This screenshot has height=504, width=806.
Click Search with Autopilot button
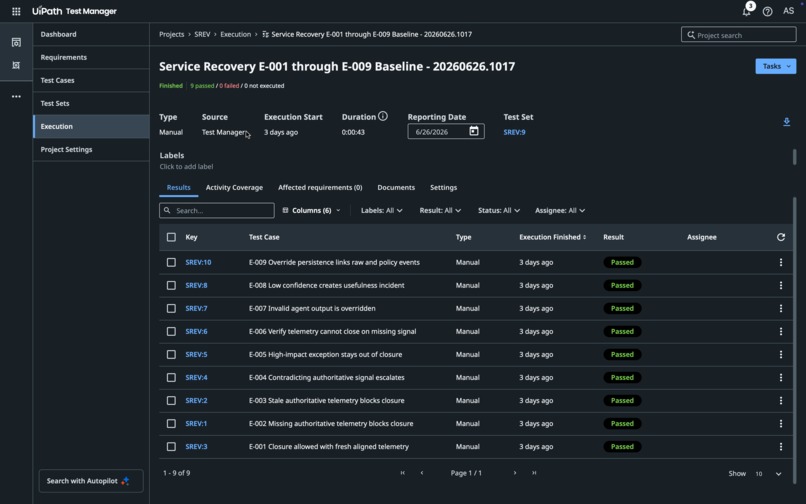point(91,481)
